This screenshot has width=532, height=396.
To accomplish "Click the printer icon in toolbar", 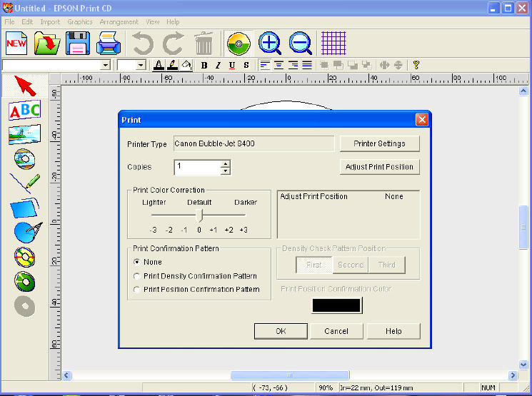I will (x=109, y=43).
